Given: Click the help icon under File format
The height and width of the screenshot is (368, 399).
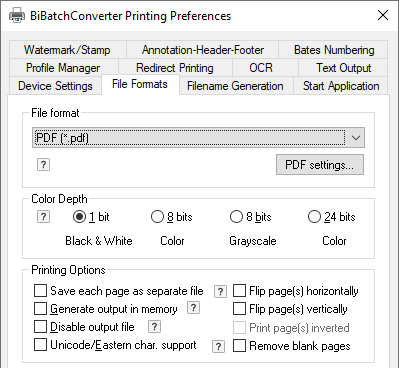Looking at the screenshot, I should [x=43, y=165].
